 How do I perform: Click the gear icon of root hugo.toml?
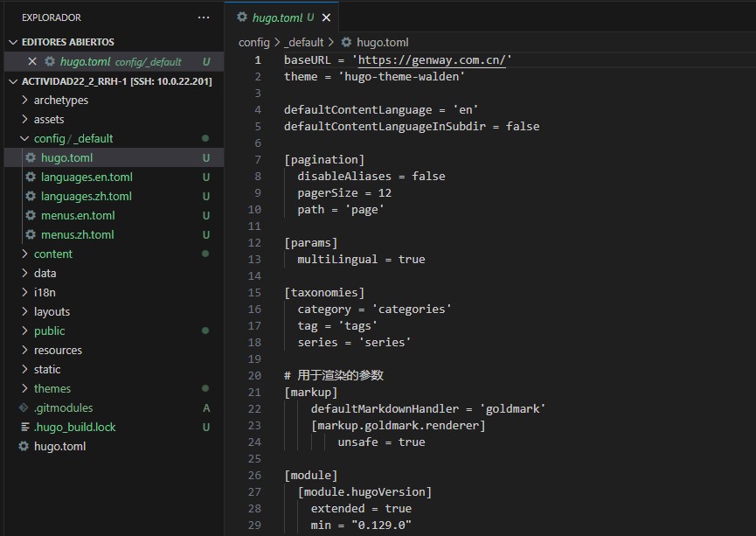point(24,446)
